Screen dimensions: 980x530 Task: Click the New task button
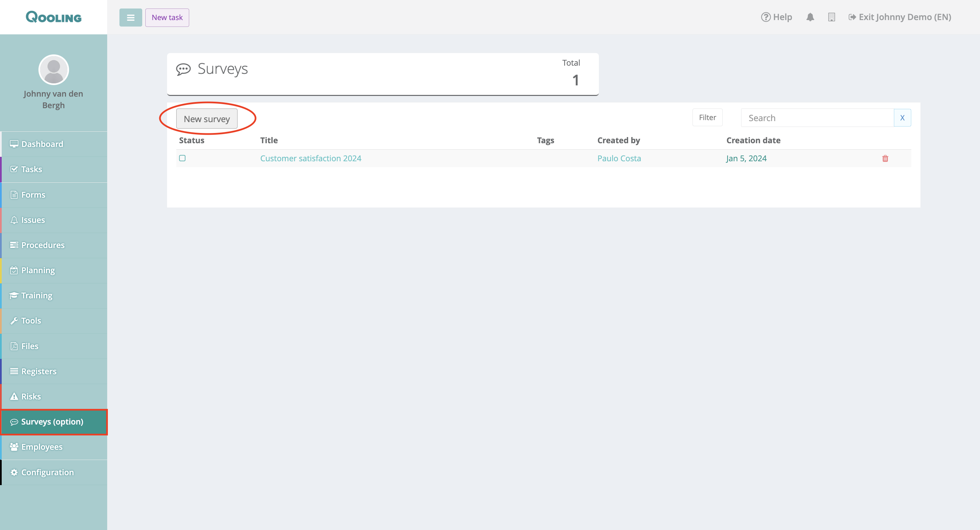tap(167, 17)
